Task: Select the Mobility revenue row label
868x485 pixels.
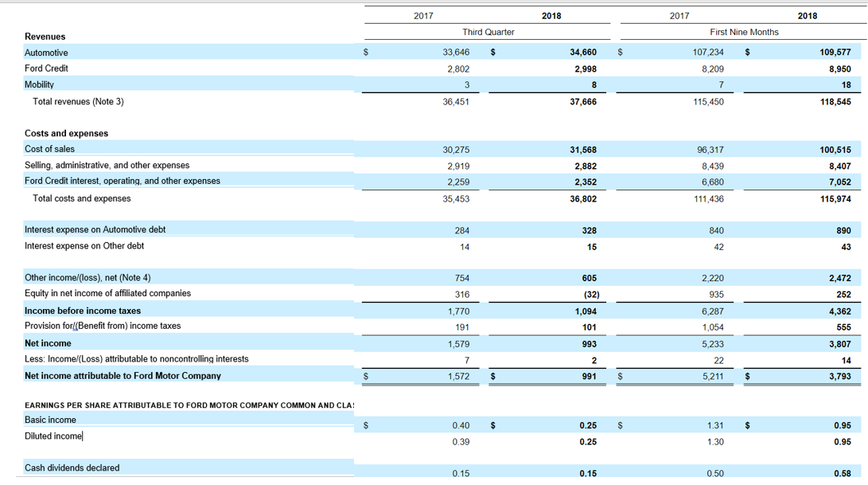Action: coord(40,84)
